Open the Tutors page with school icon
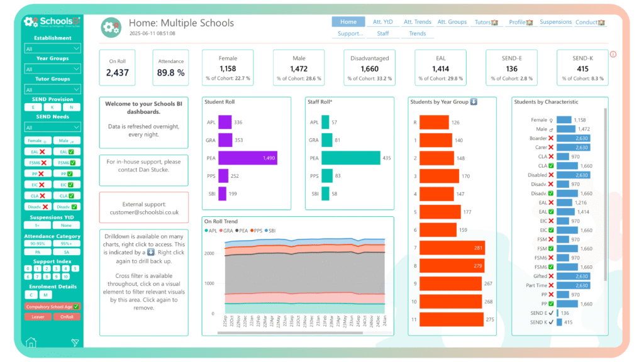The image size is (644, 362). 486,22
